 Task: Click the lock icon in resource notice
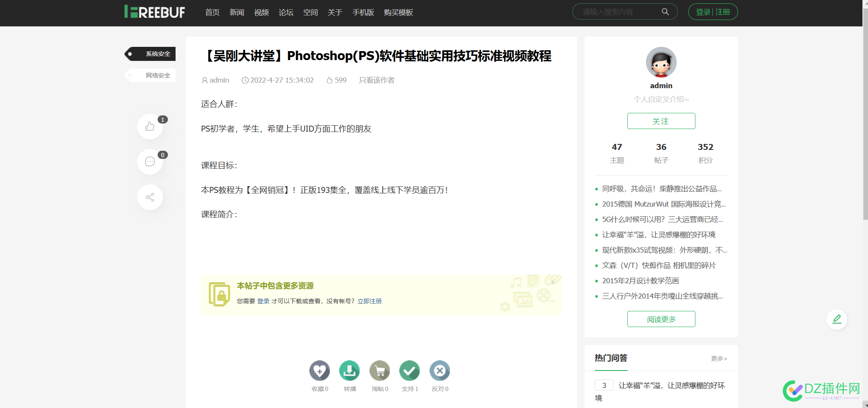click(219, 294)
